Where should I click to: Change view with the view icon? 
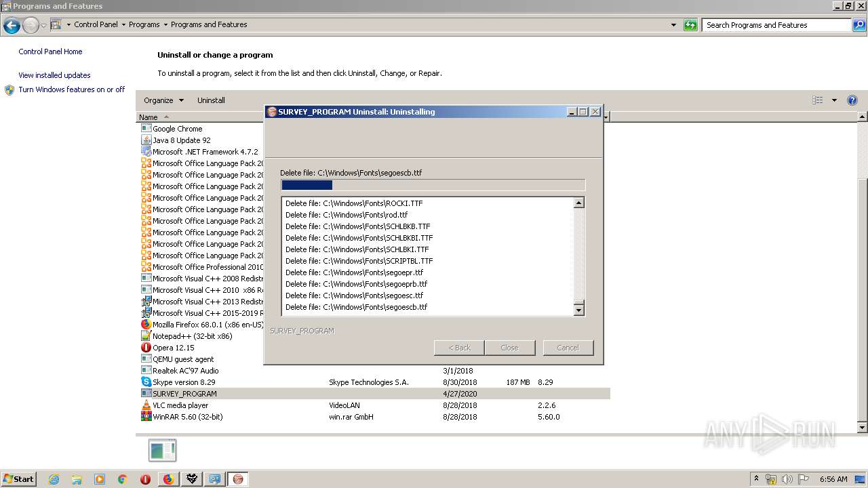818,100
